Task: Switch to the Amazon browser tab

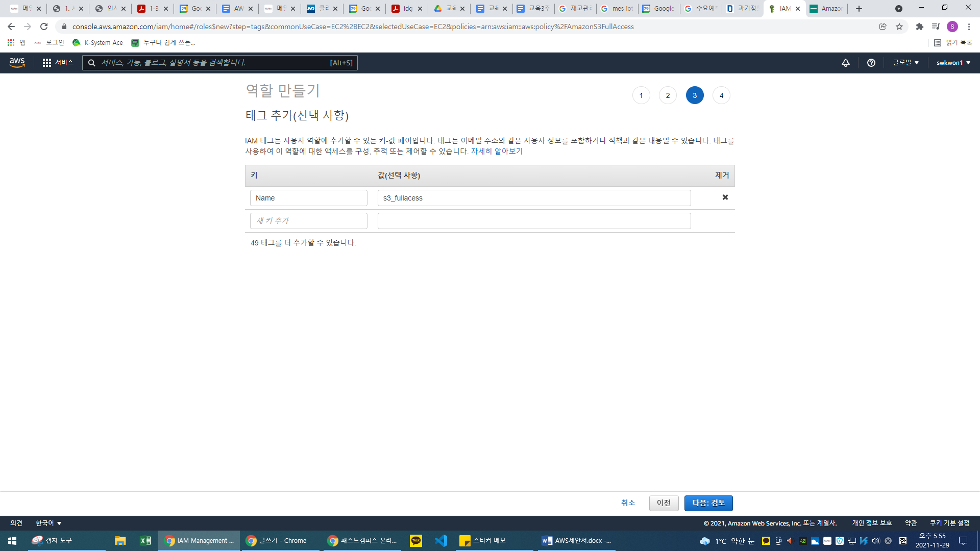Action: click(827, 9)
